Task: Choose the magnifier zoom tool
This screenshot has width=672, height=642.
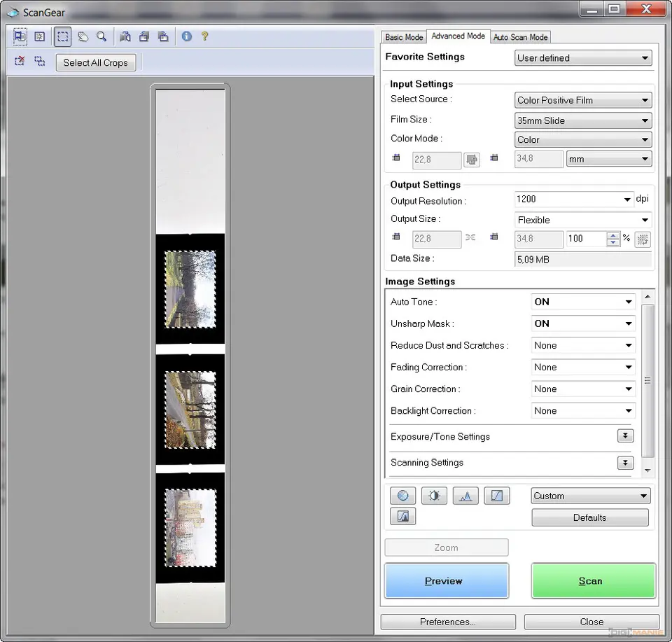Action: [x=101, y=36]
